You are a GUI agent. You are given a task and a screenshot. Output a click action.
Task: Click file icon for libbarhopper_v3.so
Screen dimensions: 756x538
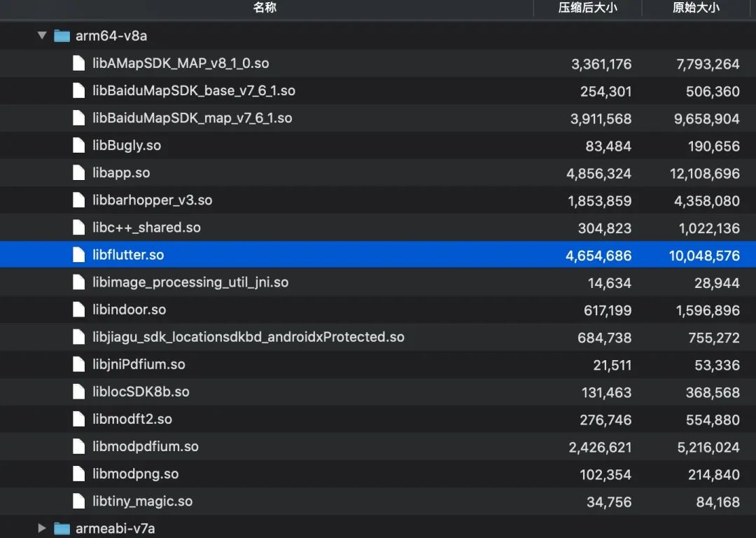[x=78, y=200]
